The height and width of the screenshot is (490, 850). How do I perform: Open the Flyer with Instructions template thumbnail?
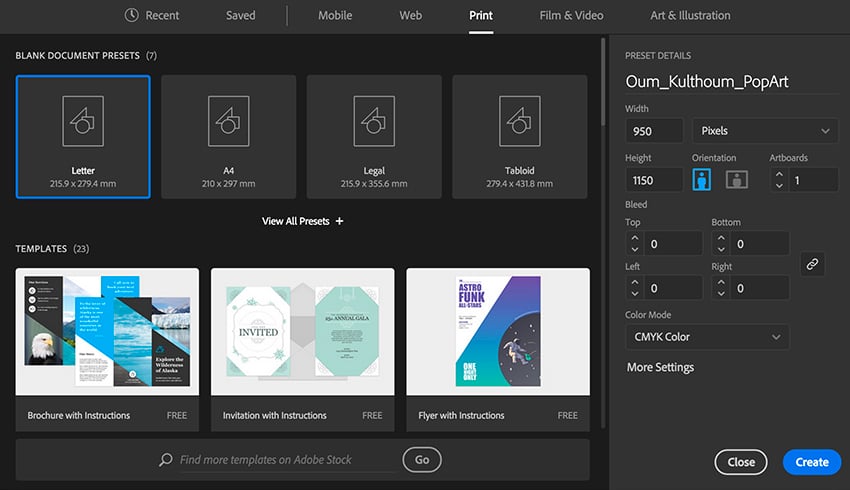tap(498, 332)
